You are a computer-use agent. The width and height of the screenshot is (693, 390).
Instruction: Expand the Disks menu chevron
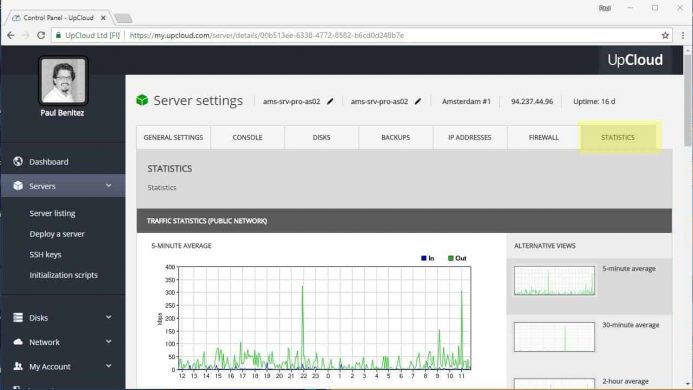[x=109, y=317]
